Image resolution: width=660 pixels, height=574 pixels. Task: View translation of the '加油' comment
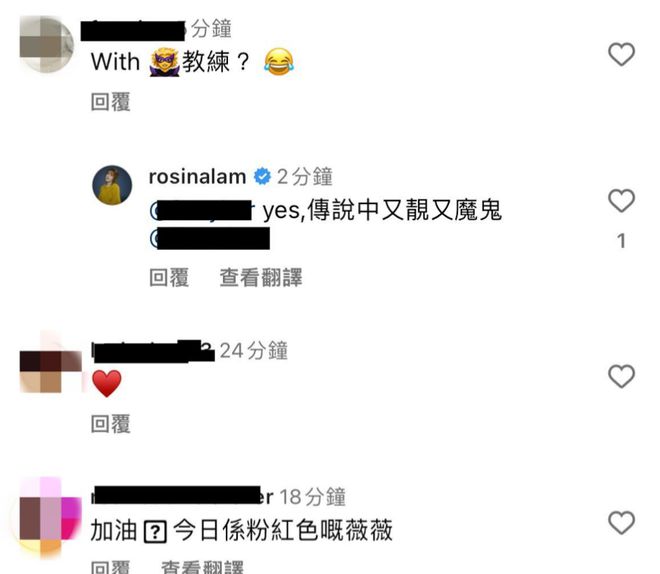pos(202,566)
